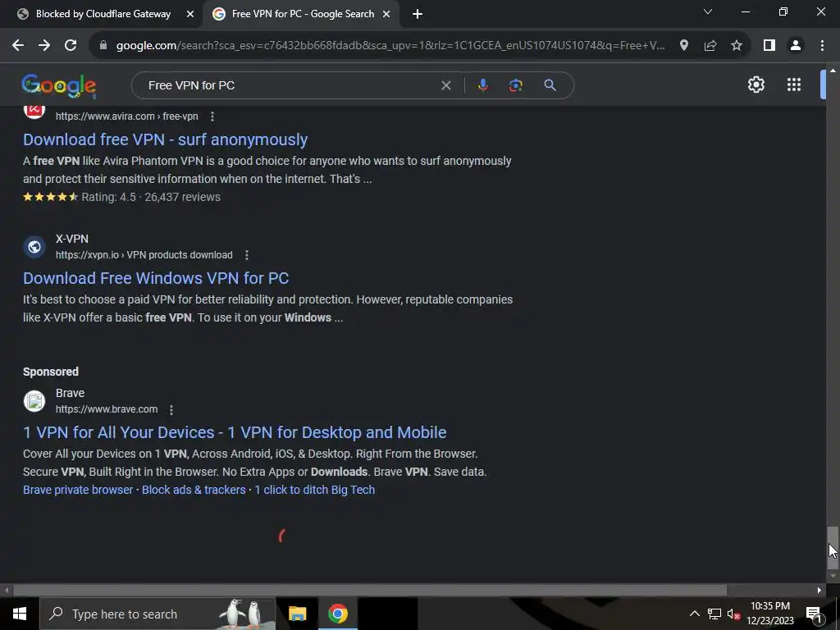Viewport: 840px width, 630px height.
Task: Select the Free VPN for PC tab
Action: click(x=302, y=14)
